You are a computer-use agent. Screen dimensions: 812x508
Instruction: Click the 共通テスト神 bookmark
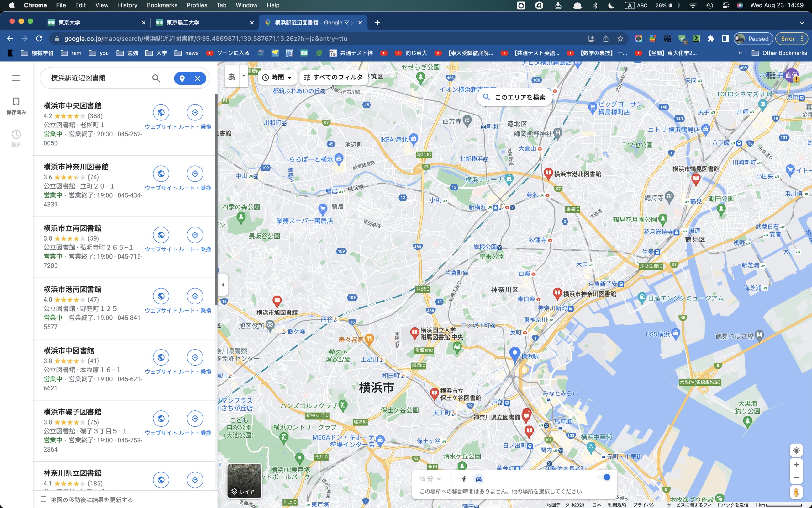click(x=351, y=53)
